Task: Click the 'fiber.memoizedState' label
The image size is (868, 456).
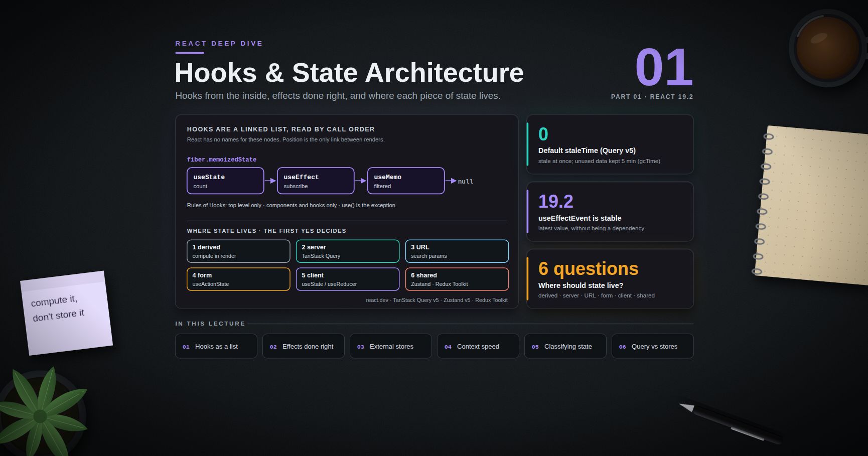Action: pos(222,160)
